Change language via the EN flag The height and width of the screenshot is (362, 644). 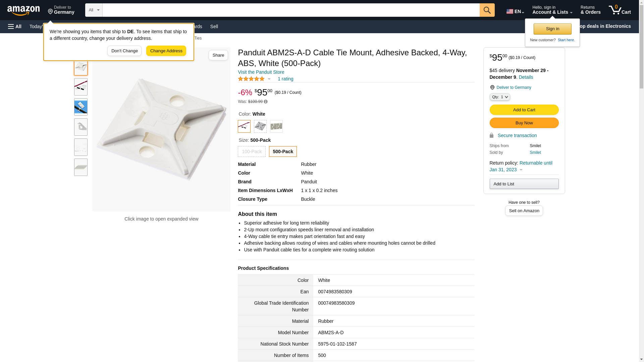pos(515,11)
